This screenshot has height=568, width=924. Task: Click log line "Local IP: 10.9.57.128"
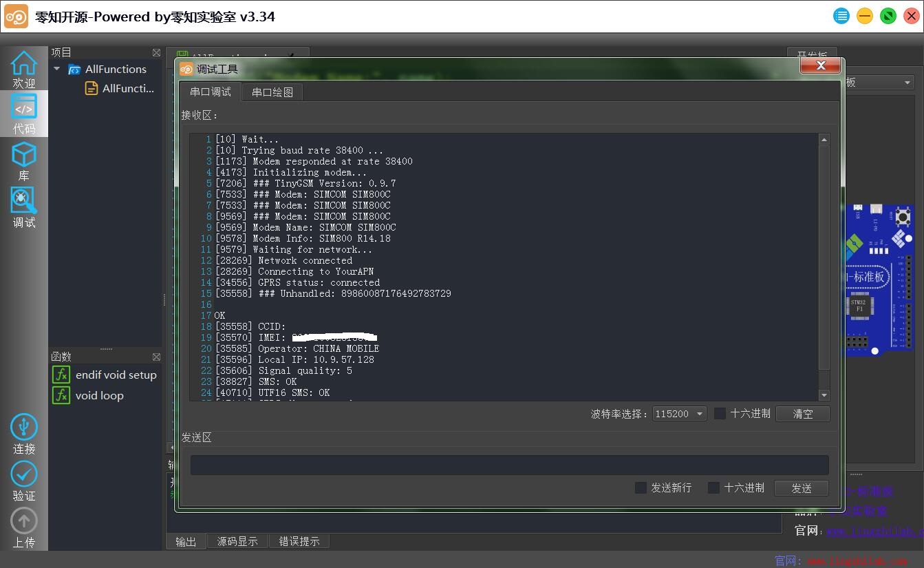point(294,359)
